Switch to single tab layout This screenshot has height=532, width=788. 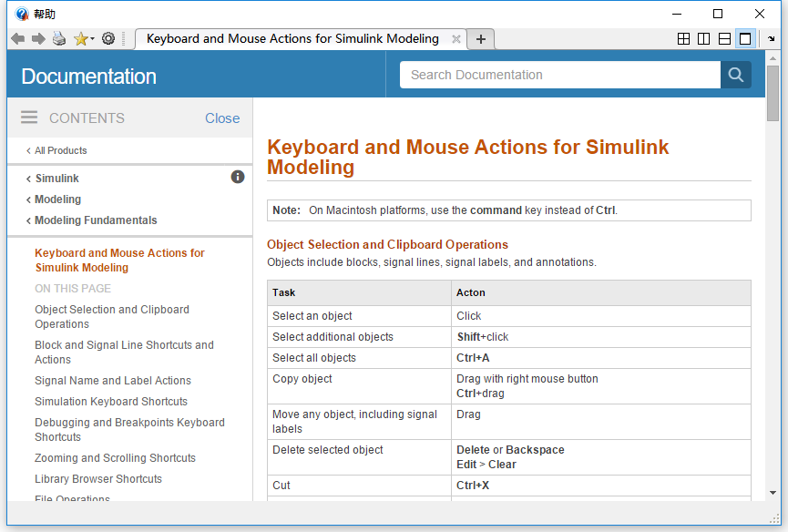(x=745, y=39)
